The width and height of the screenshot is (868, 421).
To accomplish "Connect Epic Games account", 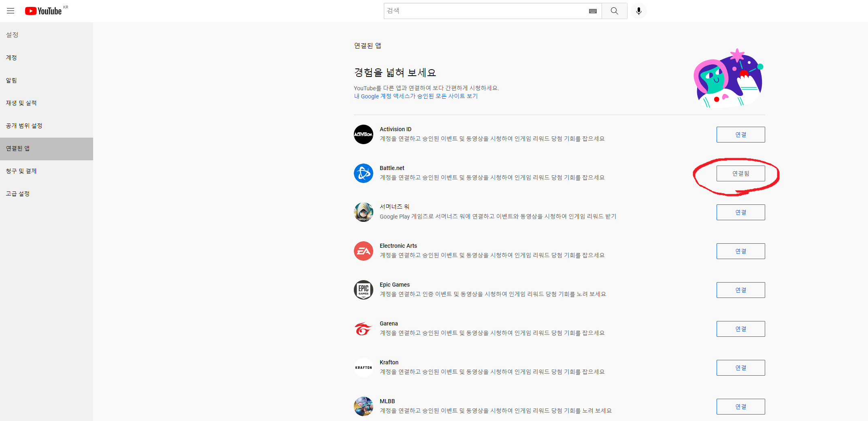I will (x=740, y=290).
